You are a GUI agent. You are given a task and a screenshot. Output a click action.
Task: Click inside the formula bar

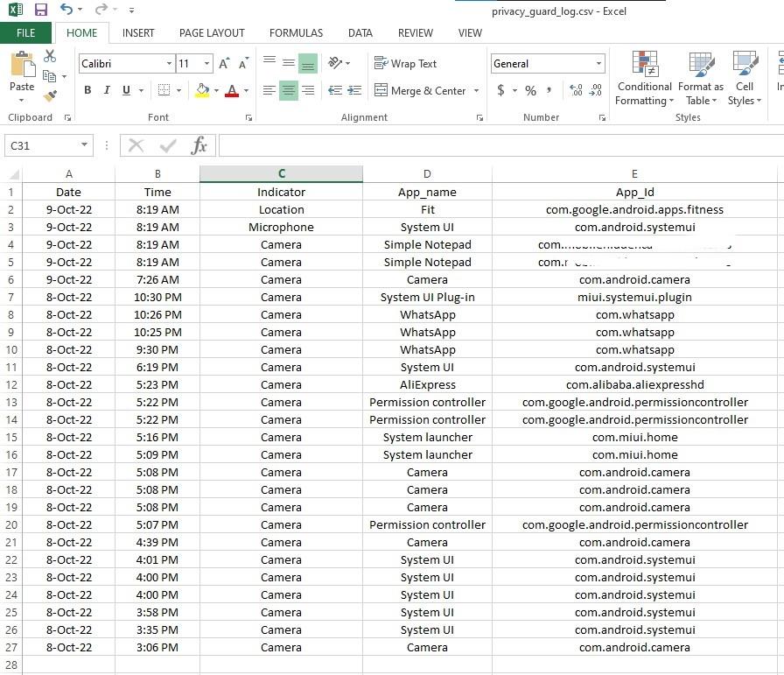pos(501,145)
